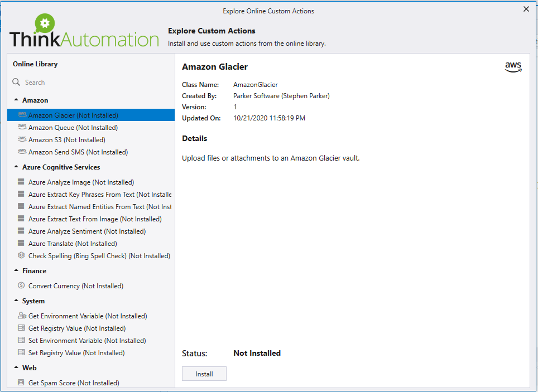This screenshot has height=392, width=538.
Task: Click the AWS icon beside Amazon Queue
Action: click(22, 127)
